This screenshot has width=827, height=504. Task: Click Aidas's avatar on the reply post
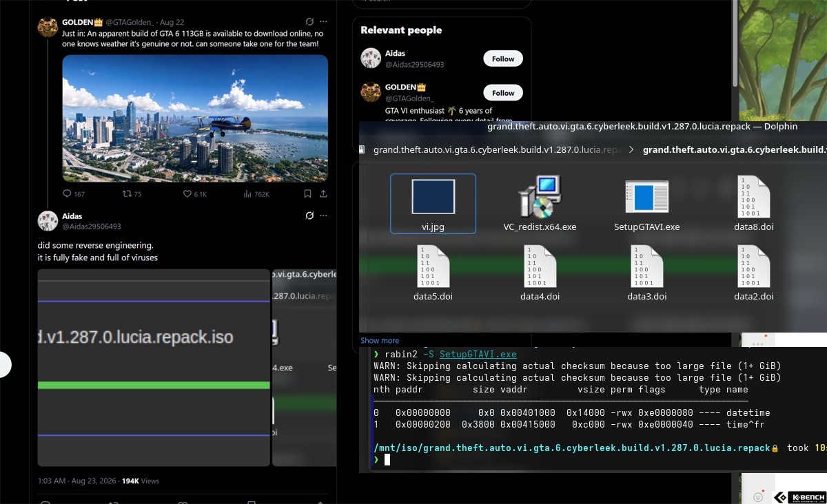coord(48,220)
